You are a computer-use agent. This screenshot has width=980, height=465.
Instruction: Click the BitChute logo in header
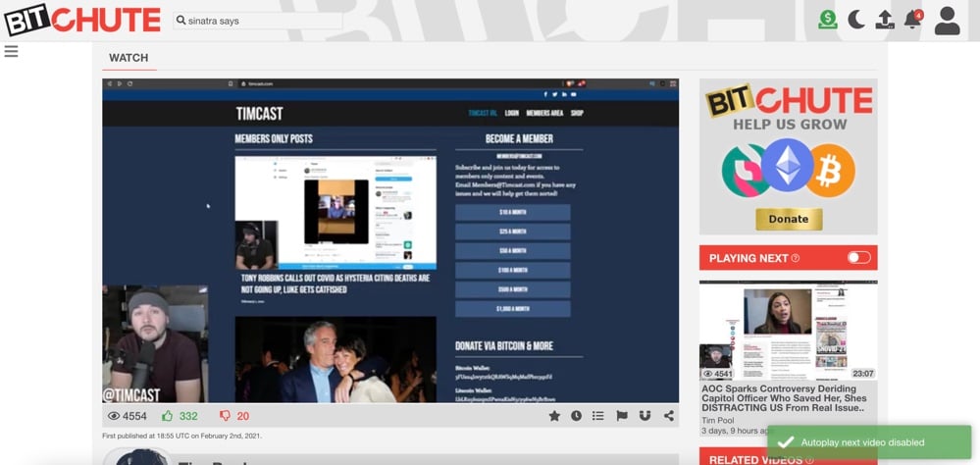click(82, 20)
